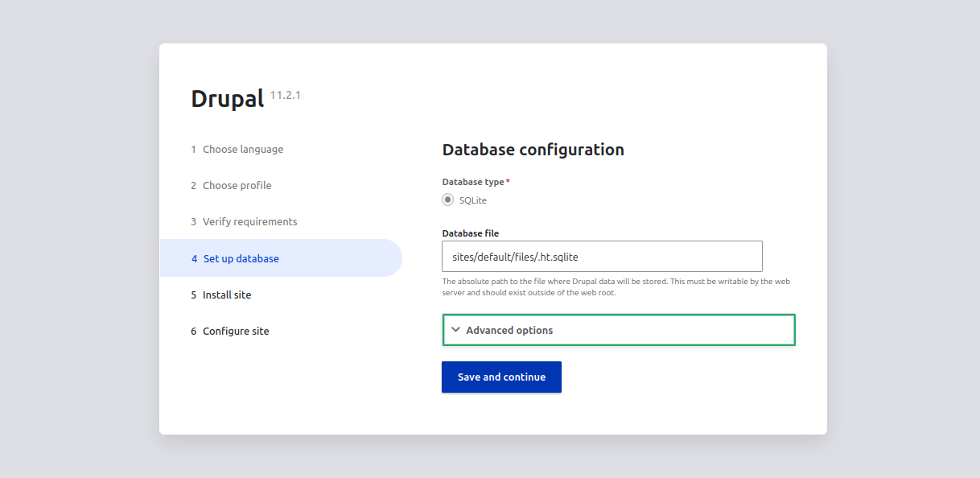Viewport: 980px width, 478px height.
Task: Click the Save and continue button
Action: (501, 377)
